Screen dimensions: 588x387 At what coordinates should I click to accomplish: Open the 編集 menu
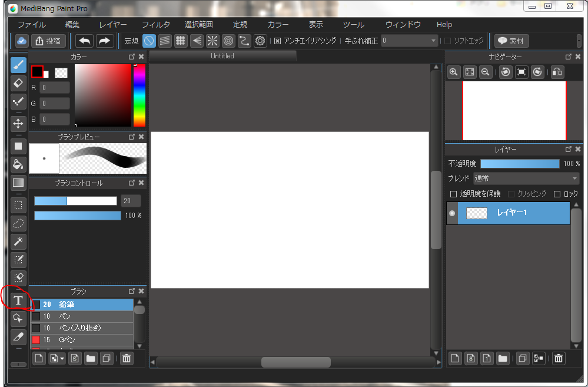pyautogui.click(x=72, y=25)
